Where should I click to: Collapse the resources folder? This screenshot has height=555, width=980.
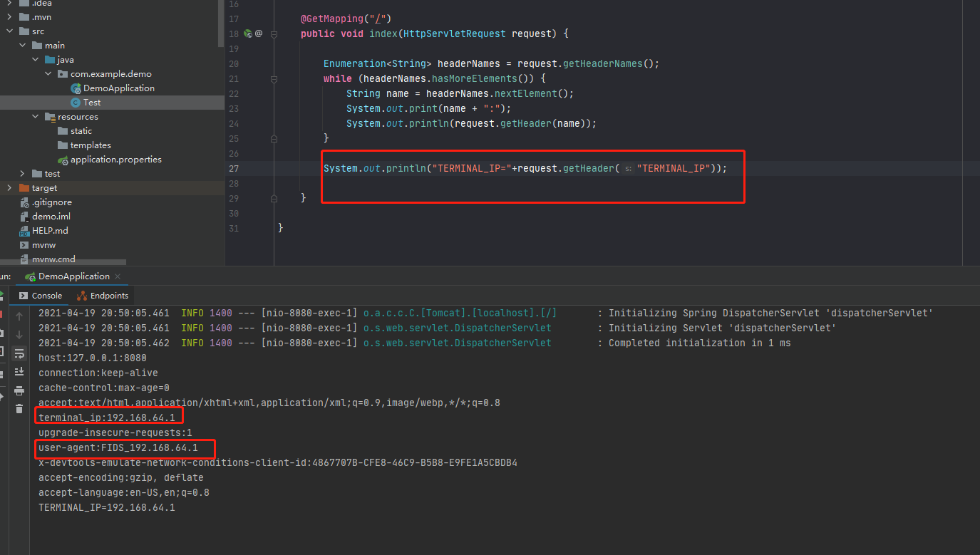tap(35, 117)
